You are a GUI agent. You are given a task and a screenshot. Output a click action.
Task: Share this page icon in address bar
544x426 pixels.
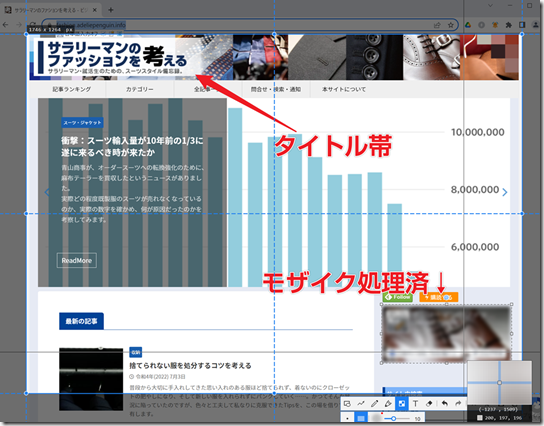coord(437,25)
